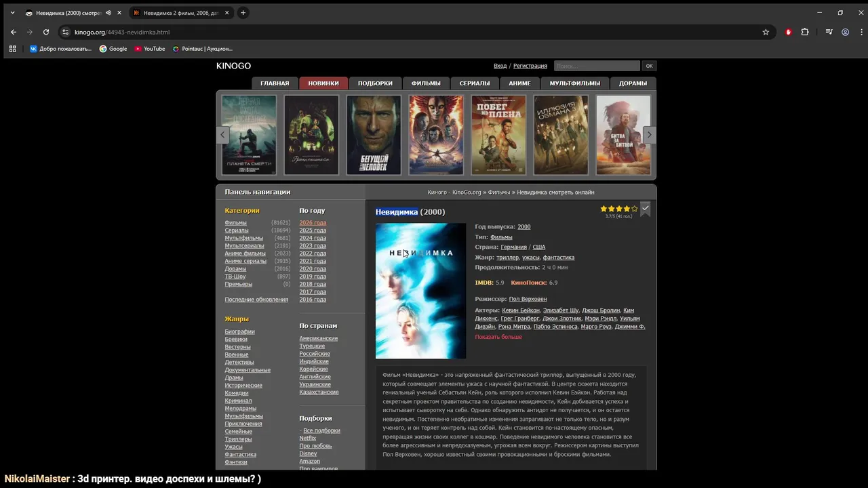868x488 pixels.
Task: Click the Регистрация link
Action: point(530,66)
